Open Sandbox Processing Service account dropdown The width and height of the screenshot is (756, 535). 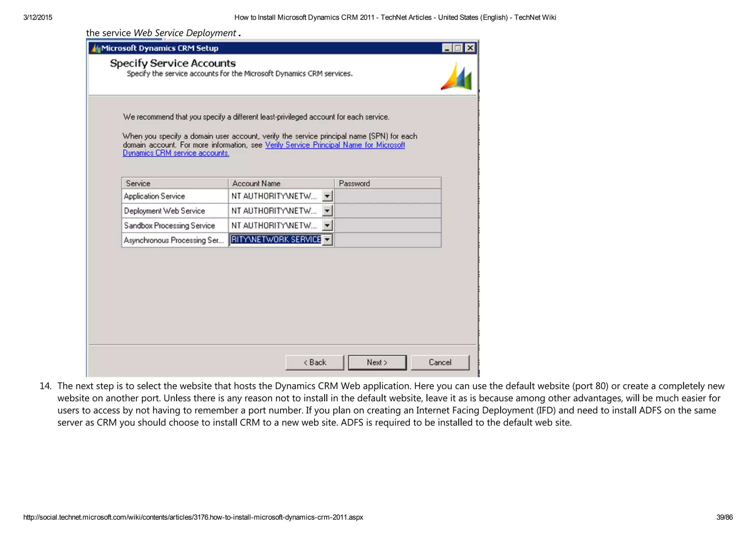click(x=327, y=225)
